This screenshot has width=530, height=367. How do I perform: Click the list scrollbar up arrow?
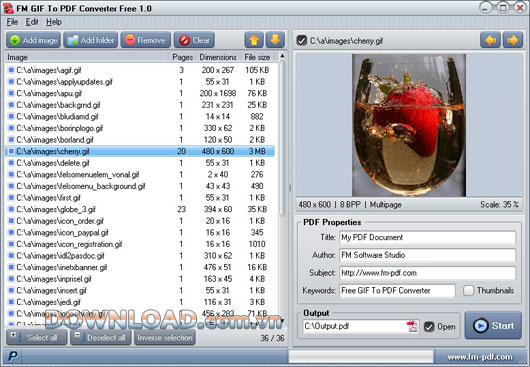pos(282,55)
